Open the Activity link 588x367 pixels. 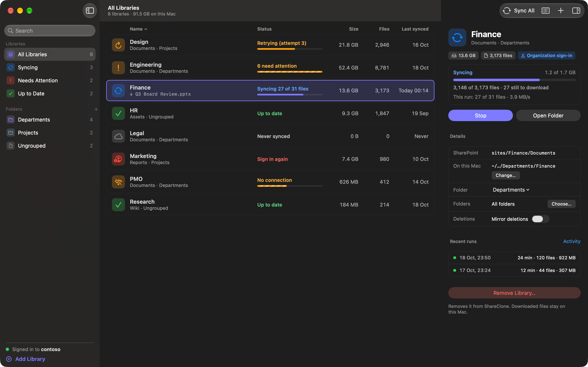(571, 241)
